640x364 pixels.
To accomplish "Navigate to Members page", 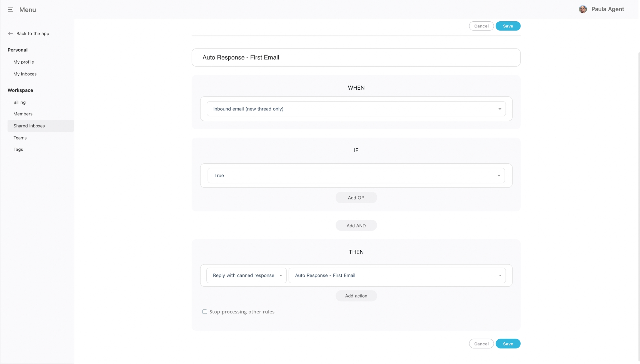I will (x=23, y=114).
